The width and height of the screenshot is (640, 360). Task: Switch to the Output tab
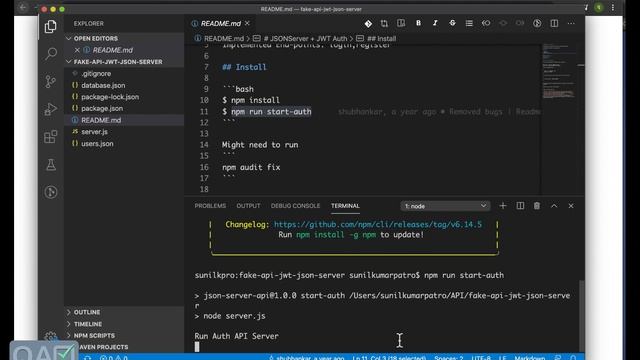pos(248,206)
